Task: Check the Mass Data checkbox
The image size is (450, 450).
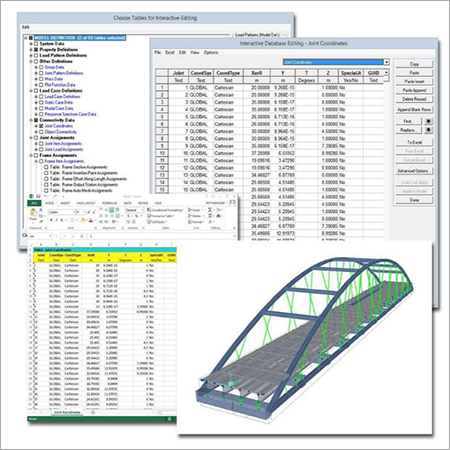Action: tap(41, 79)
